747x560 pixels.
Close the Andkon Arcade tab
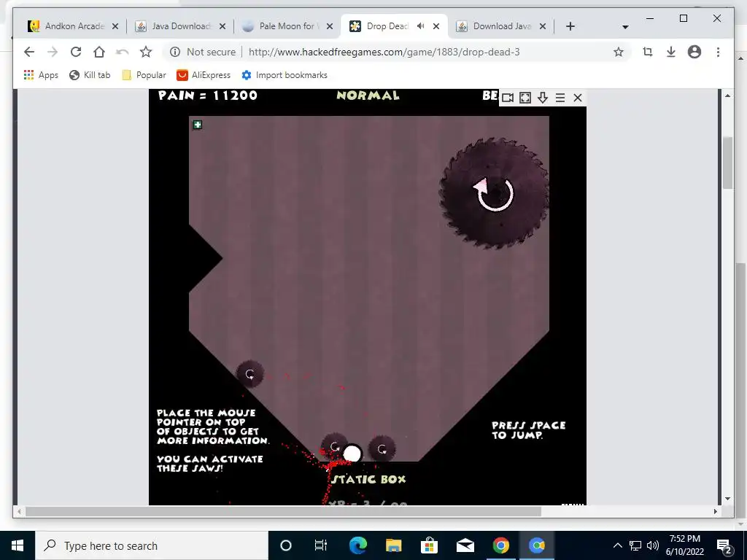pyautogui.click(x=115, y=26)
